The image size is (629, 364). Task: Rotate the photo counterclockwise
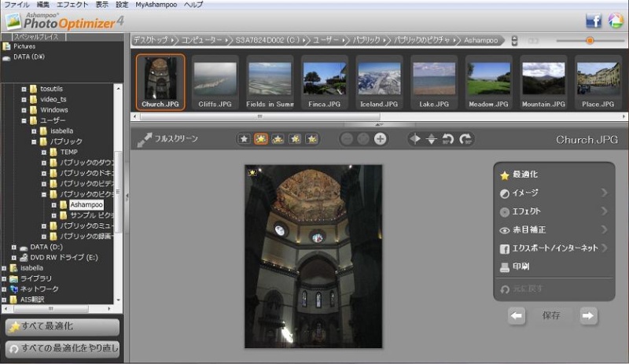[x=448, y=139]
